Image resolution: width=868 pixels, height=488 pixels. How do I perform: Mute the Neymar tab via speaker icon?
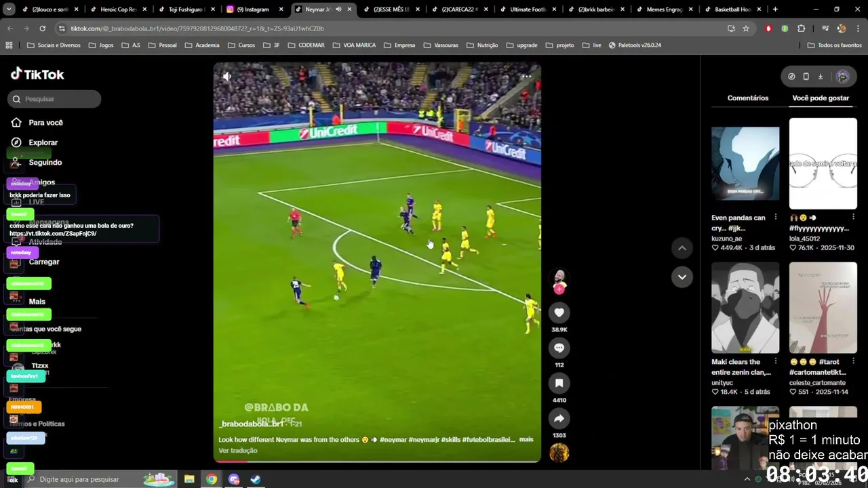pyautogui.click(x=338, y=9)
